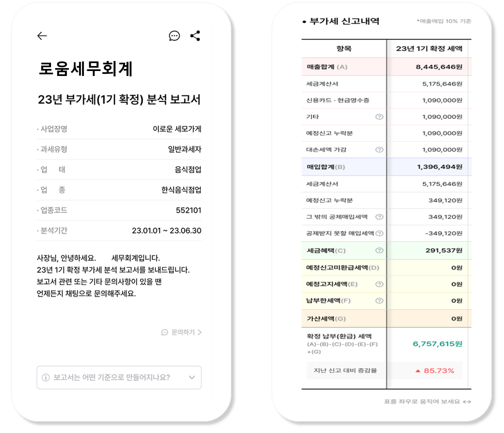Screen dimensions: 504x433
Task: Tap the 문의하기 link
Action: pos(182,333)
